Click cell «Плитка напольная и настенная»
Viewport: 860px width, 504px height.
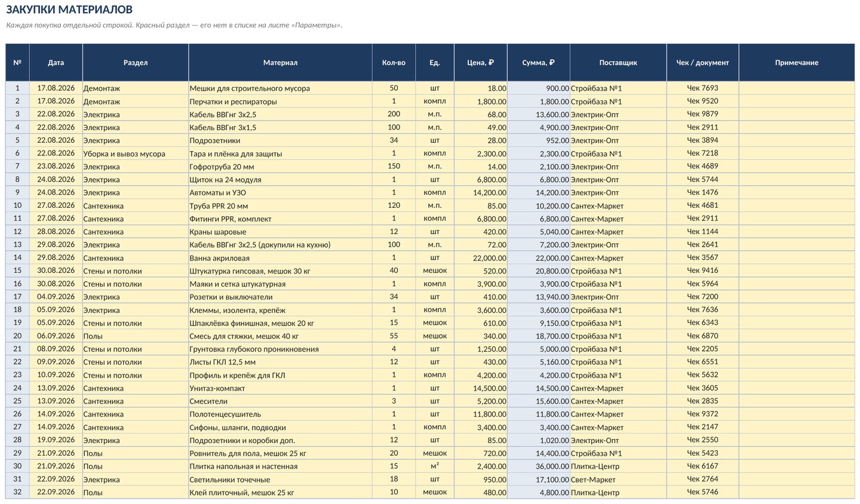click(280, 466)
